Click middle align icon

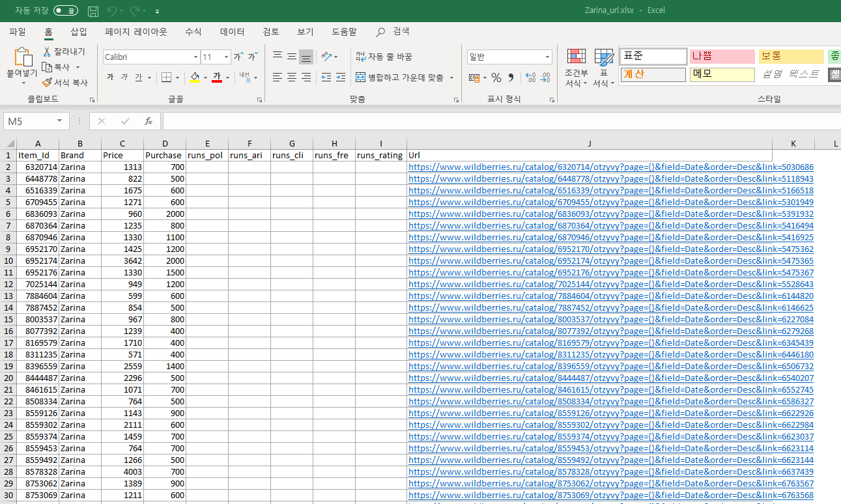tap(292, 57)
